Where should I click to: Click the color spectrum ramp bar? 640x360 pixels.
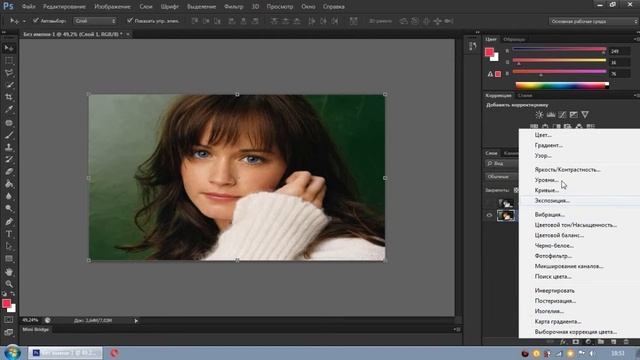click(x=562, y=85)
